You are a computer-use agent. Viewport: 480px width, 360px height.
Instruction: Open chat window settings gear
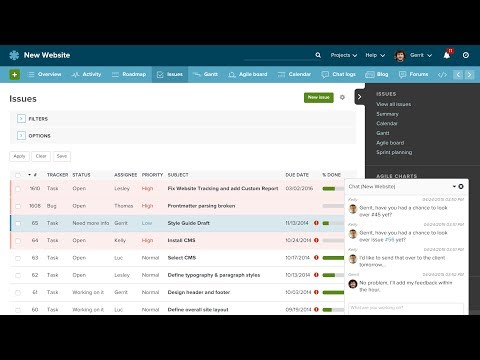pyautogui.click(x=461, y=186)
